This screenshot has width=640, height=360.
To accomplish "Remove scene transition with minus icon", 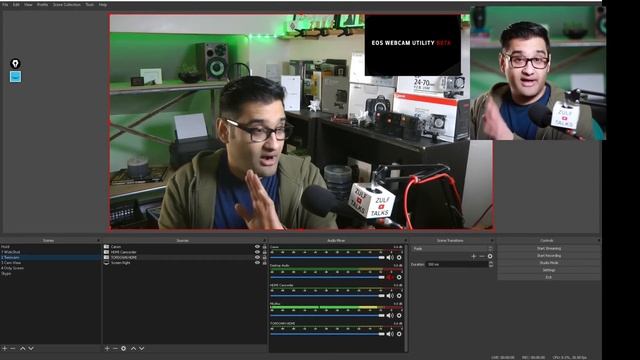I will 482,256.
